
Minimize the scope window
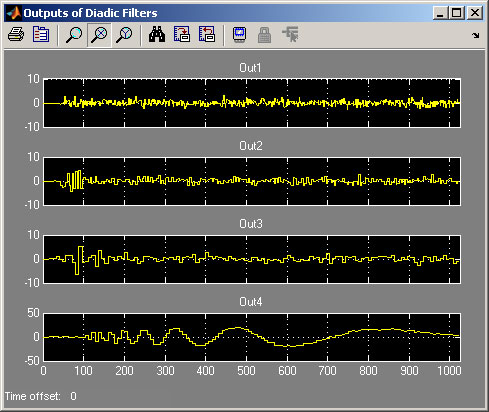(x=440, y=13)
